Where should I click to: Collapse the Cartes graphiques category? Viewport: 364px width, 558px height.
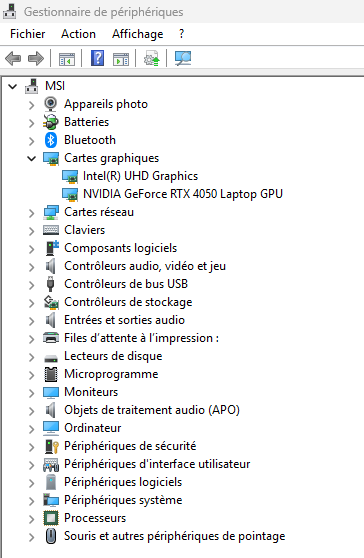tap(32, 158)
